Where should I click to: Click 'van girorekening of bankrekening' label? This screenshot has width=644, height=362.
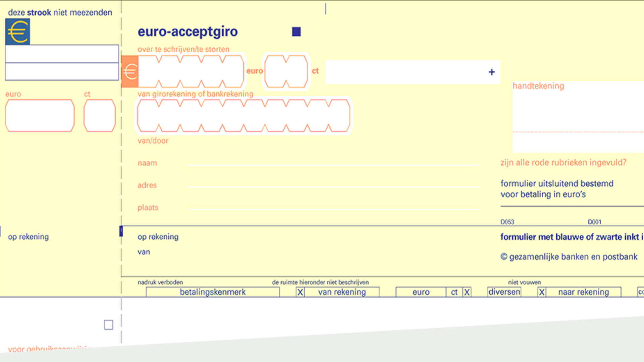click(x=196, y=94)
